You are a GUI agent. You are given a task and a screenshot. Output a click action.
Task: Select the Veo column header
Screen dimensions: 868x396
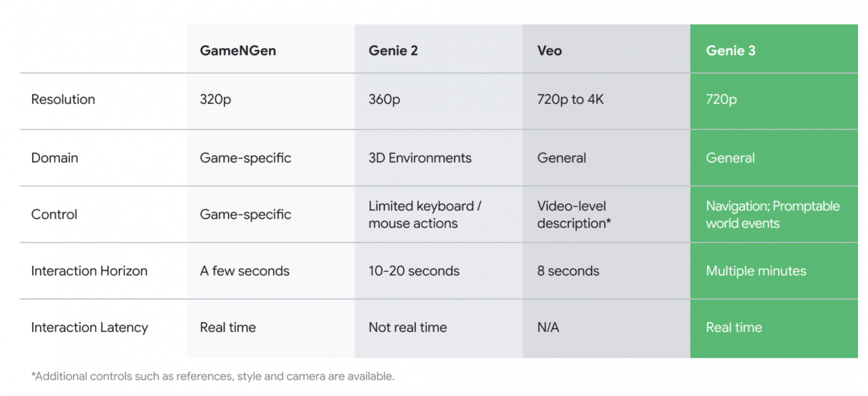tap(549, 51)
